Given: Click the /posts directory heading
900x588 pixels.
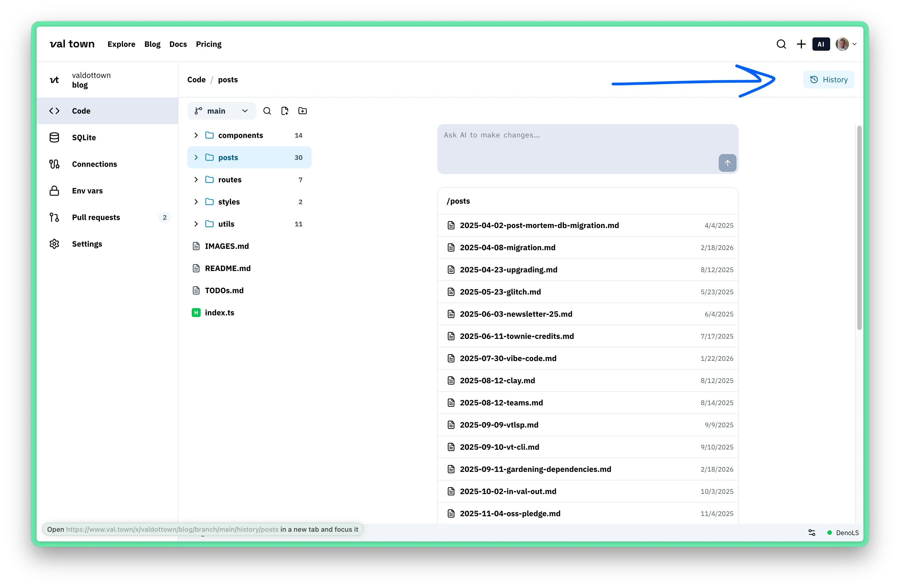Looking at the screenshot, I should click(x=458, y=201).
